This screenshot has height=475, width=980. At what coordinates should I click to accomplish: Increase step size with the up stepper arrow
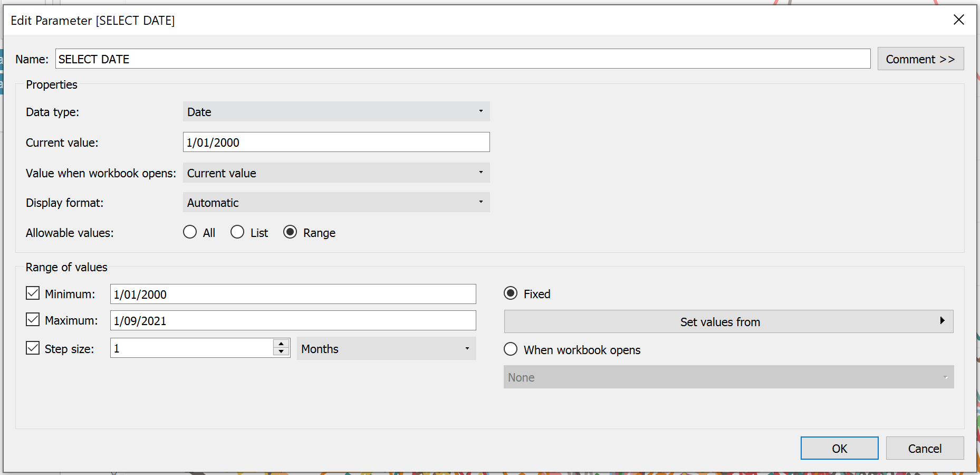click(x=282, y=344)
